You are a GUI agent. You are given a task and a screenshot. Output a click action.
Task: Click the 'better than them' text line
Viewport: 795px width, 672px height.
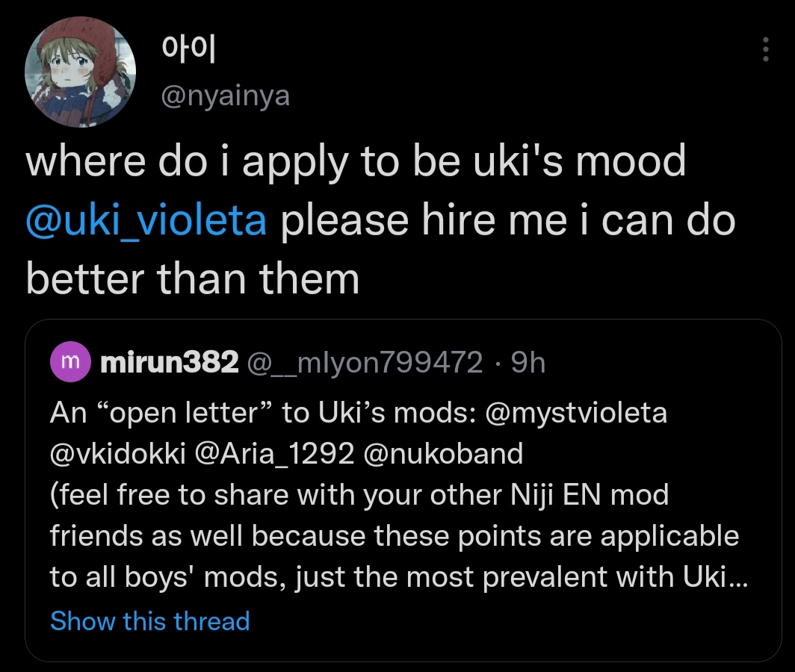tap(193, 279)
